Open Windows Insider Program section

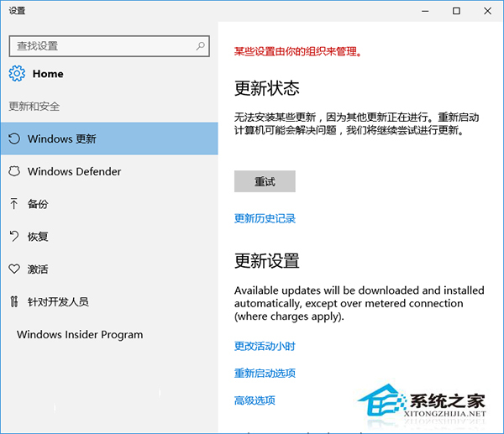coord(109,334)
